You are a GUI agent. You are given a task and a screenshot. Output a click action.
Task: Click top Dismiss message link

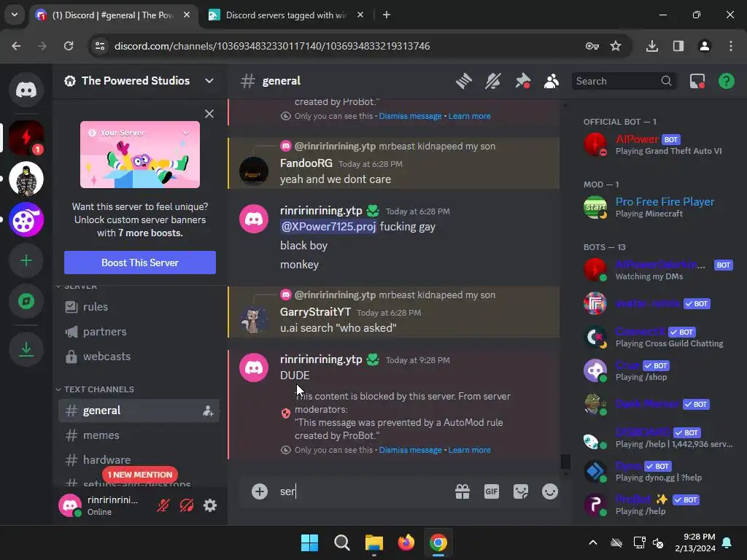(410, 116)
